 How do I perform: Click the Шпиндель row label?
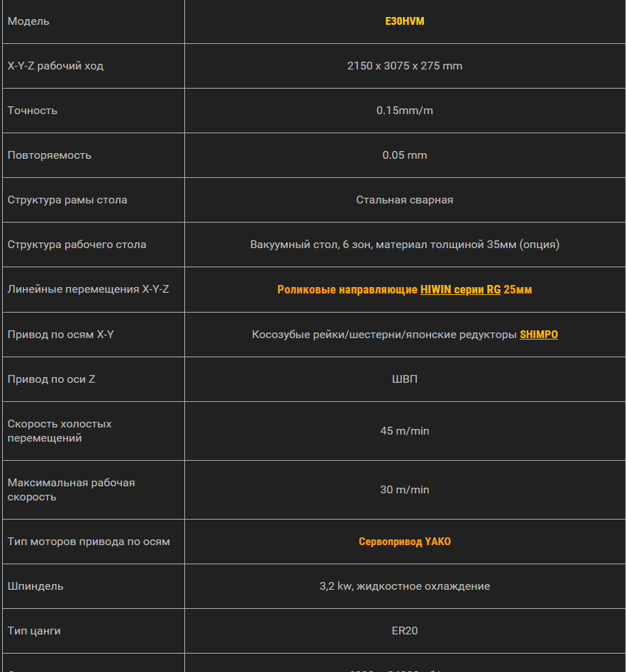[x=35, y=586]
